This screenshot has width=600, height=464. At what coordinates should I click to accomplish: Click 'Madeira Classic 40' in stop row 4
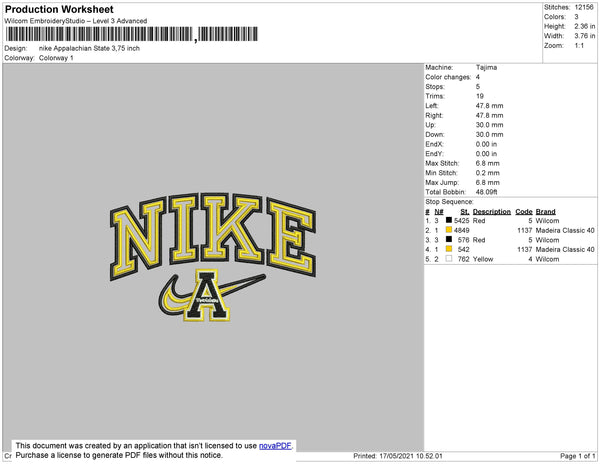[x=565, y=249]
